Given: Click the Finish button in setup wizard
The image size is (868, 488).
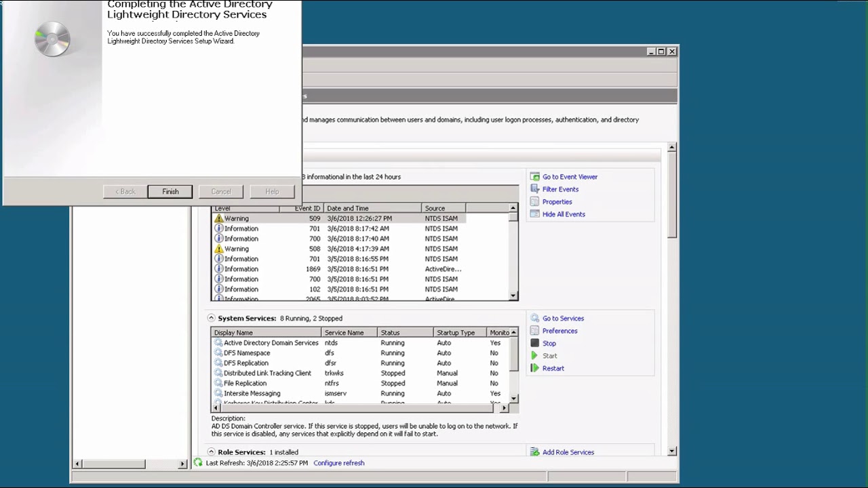Looking at the screenshot, I should click(170, 191).
